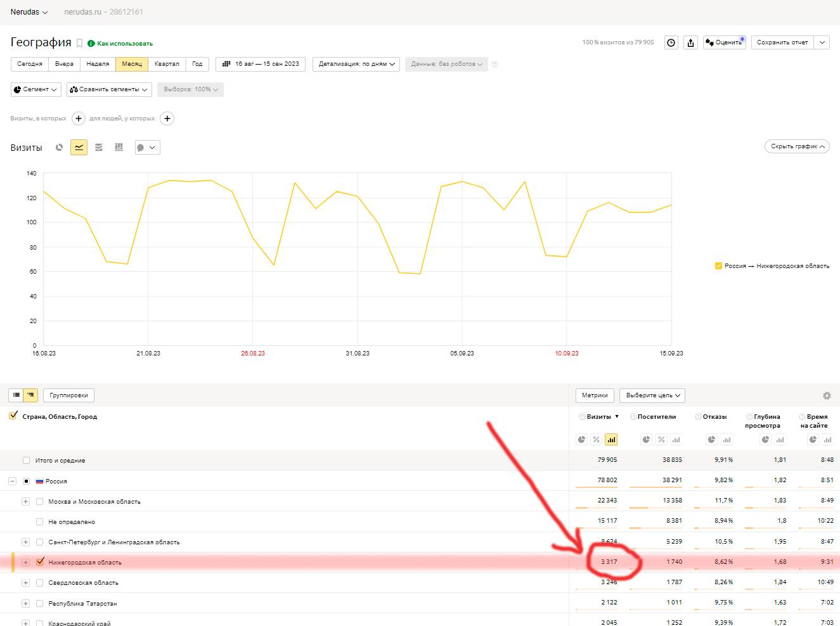
Task: Open table settings gear icon
Action: pos(827,395)
